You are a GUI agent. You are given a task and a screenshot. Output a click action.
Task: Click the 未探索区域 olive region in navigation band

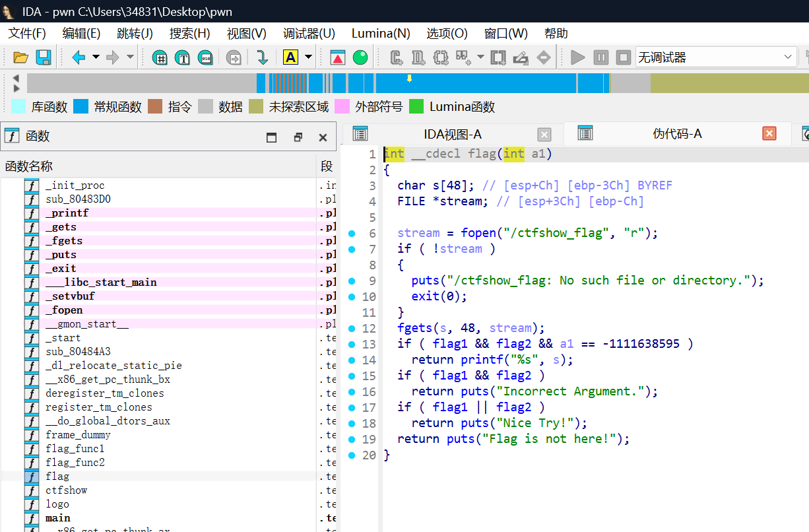(729, 83)
